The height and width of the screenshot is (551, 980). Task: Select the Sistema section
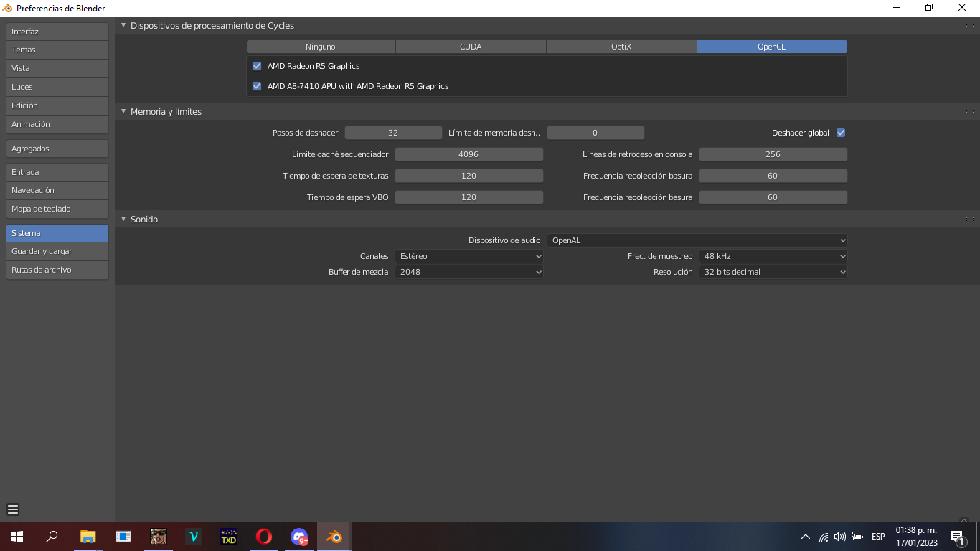57,233
